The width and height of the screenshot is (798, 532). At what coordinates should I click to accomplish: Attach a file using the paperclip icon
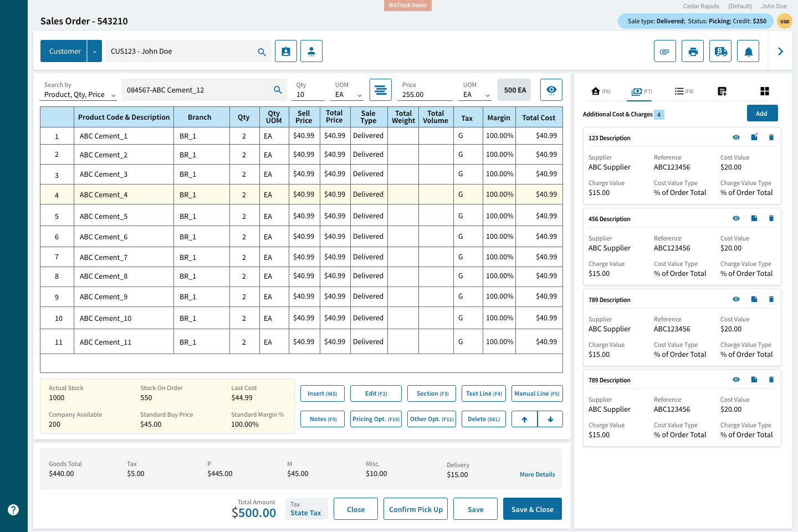[664, 50]
